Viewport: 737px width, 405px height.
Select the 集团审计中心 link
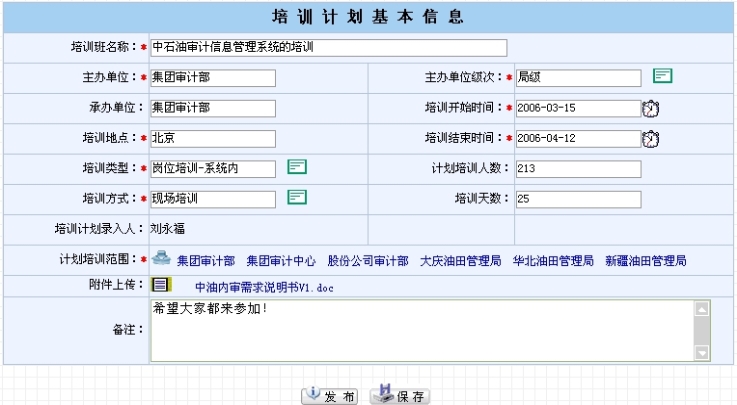[281, 261]
